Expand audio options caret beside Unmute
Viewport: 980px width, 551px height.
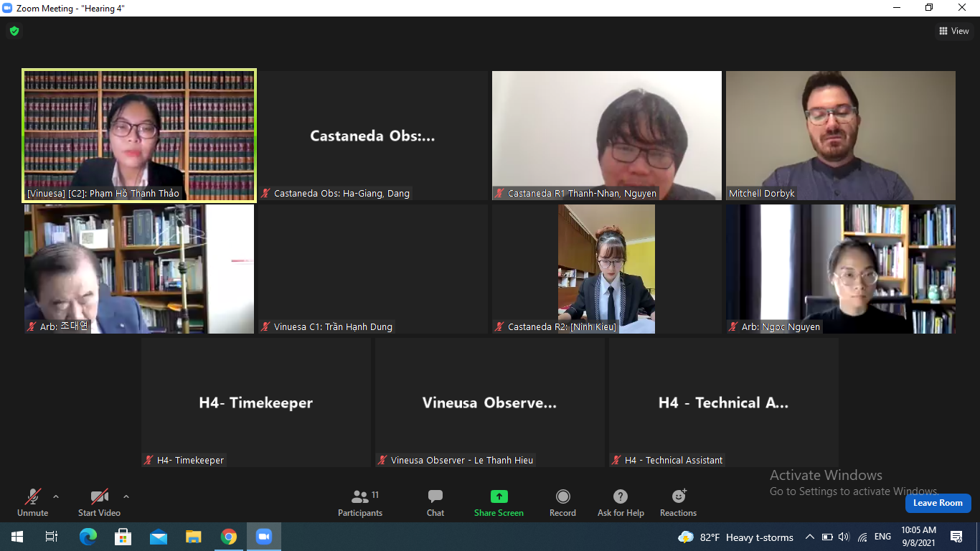(56, 496)
